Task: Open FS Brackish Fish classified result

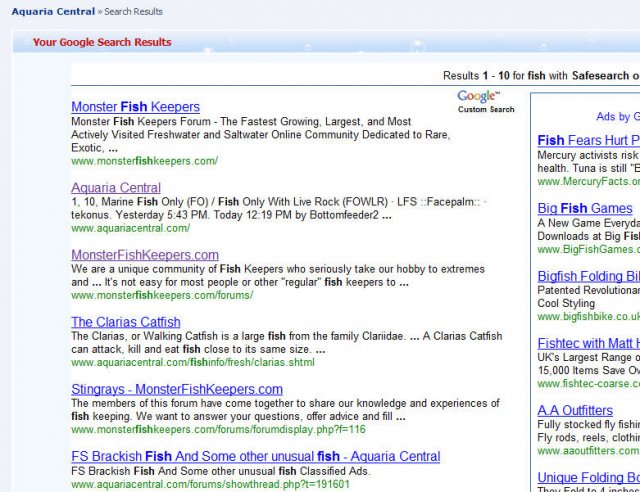Action: pyautogui.click(x=256, y=456)
